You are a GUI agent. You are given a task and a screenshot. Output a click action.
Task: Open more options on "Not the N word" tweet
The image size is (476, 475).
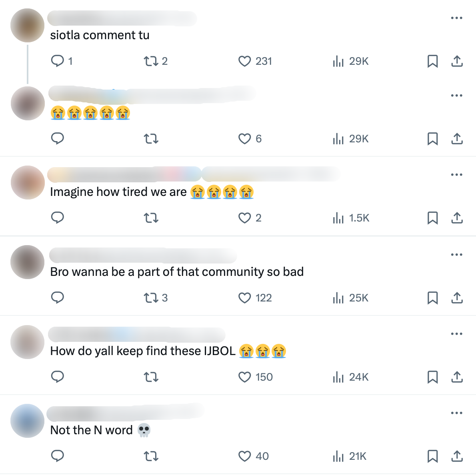pyautogui.click(x=456, y=413)
